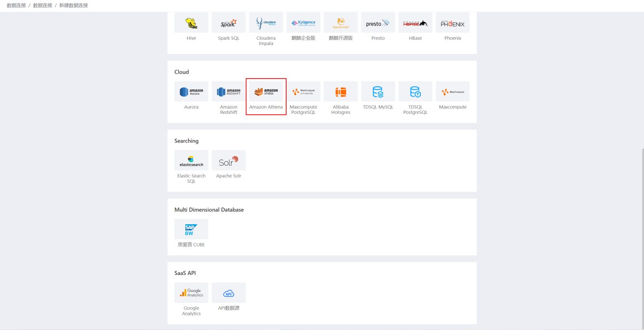Pick the Apache Kylin 麒麟开源版 icon
Screen dimensions: 644x330
coord(341,23)
